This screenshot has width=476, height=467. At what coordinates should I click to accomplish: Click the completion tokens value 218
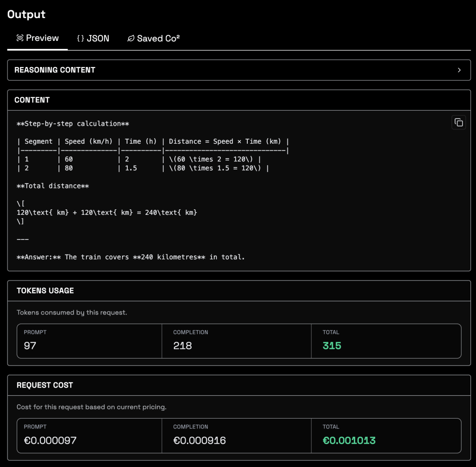pos(182,346)
